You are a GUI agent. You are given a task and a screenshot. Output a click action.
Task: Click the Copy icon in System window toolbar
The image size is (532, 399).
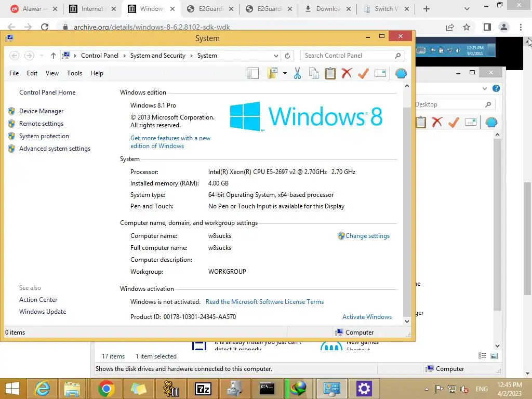314,73
